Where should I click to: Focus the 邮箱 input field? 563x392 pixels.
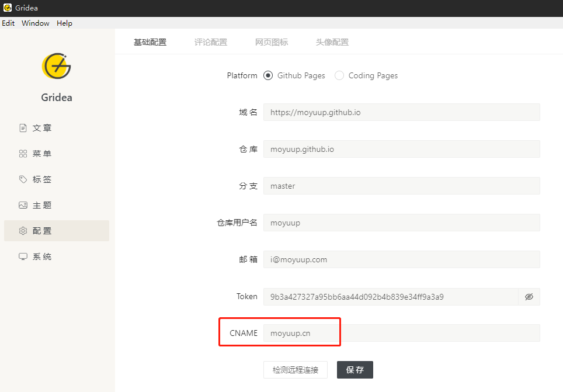[402, 259]
